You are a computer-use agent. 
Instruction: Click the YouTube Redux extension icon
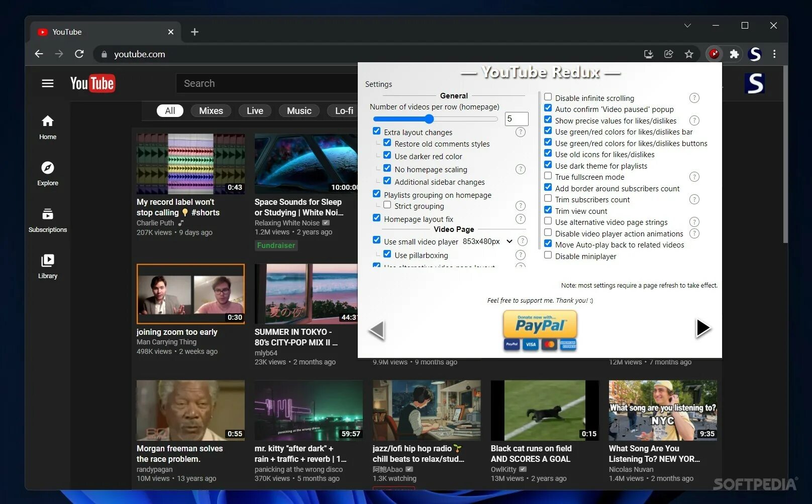(714, 54)
